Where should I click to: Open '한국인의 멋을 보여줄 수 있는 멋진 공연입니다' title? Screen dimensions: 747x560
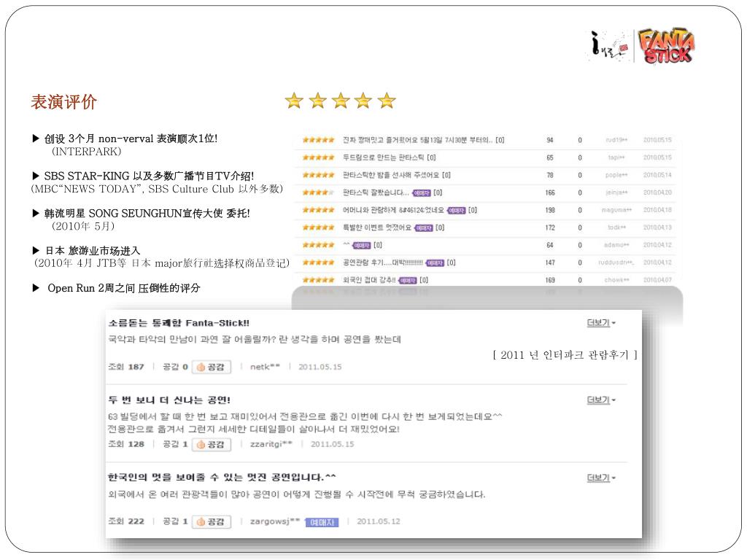pos(222,477)
